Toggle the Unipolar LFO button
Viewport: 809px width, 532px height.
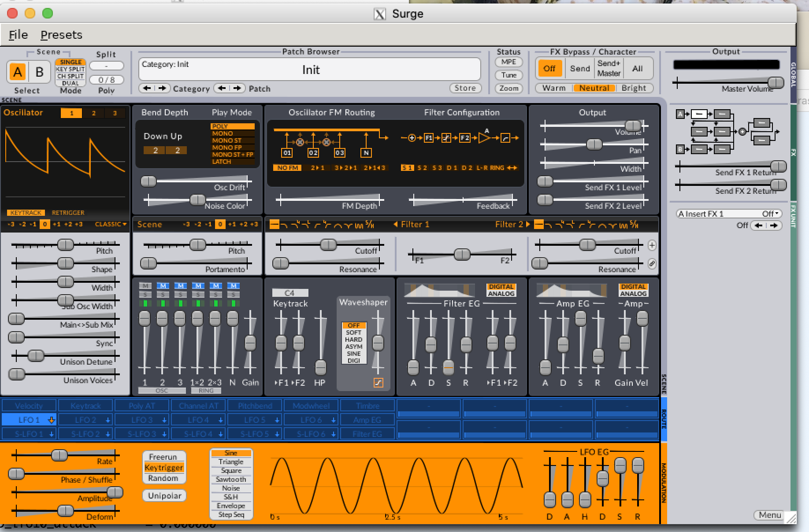point(164,495)
